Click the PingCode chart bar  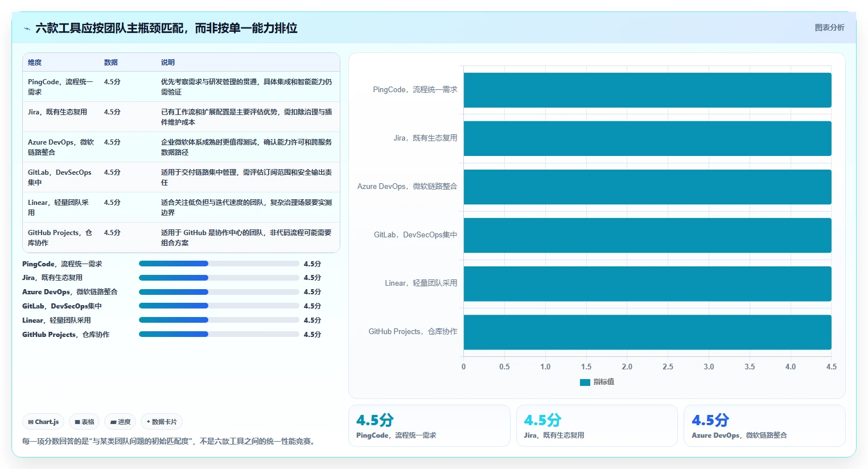[x=647, y=90]
